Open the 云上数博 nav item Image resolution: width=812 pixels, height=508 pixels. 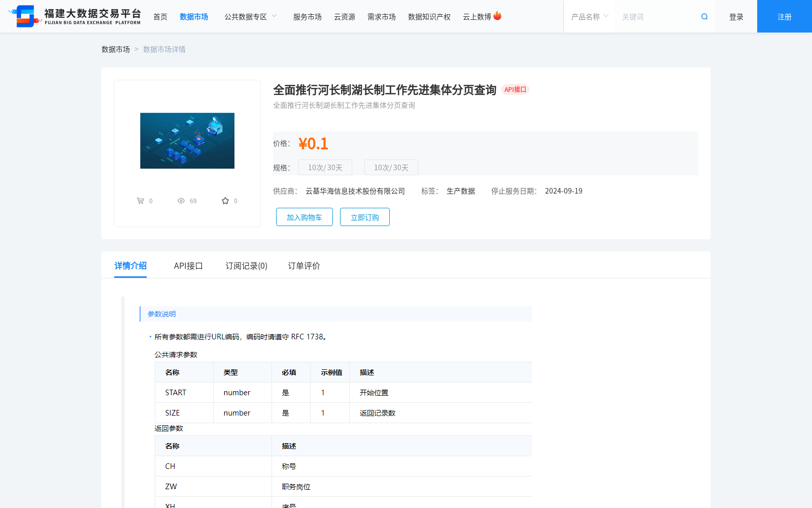point(477,17)
